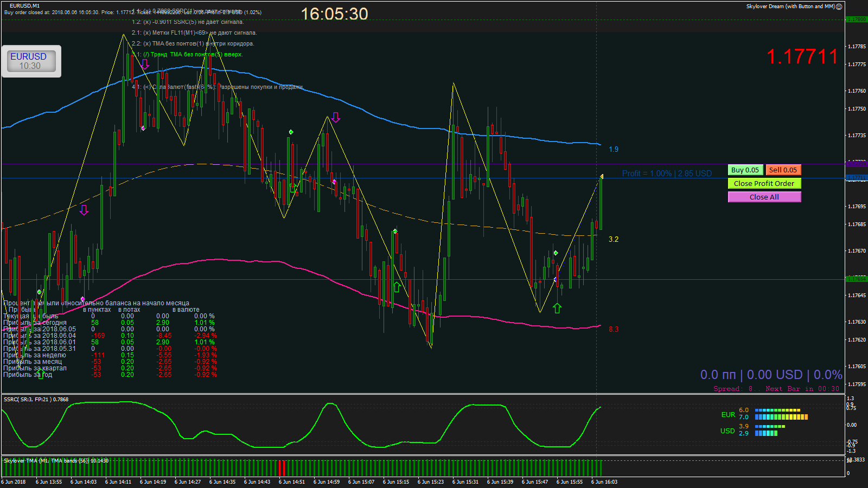Click the 6 Jun 16:03 time axis label
The image size is (868, 488).
point(604,481)
